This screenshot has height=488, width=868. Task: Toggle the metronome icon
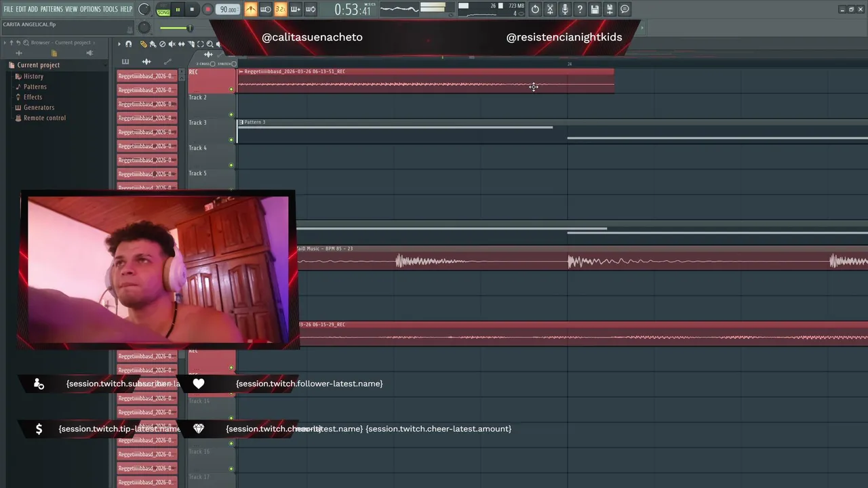(251, 9)
